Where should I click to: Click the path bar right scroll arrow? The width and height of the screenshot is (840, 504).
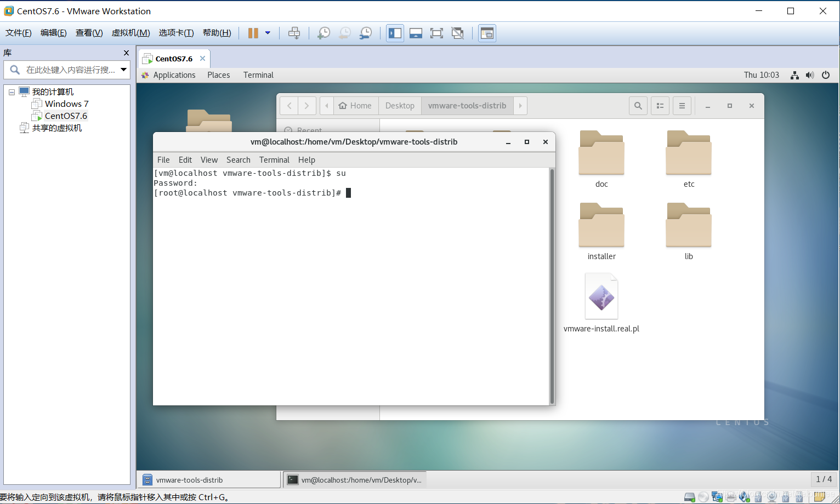point(520,106)
